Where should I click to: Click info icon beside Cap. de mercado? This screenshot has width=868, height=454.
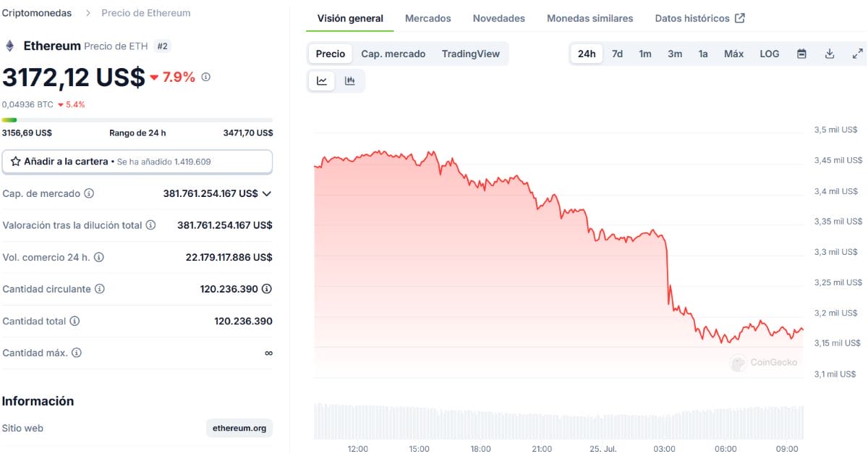point(89,193)
